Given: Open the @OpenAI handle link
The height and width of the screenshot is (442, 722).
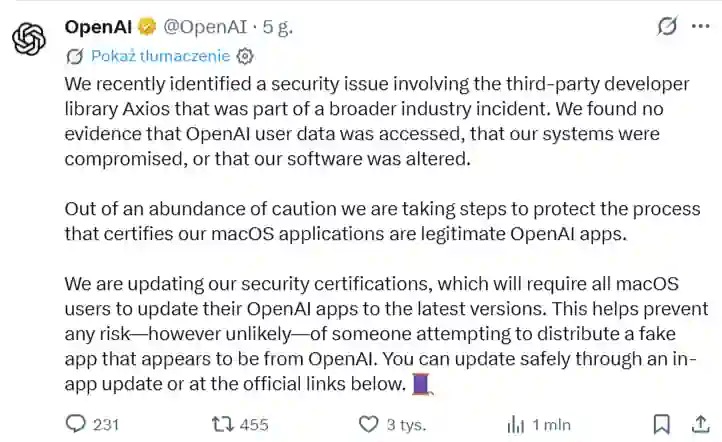Looking at the screenshot, I should click(x=206, y=27).
